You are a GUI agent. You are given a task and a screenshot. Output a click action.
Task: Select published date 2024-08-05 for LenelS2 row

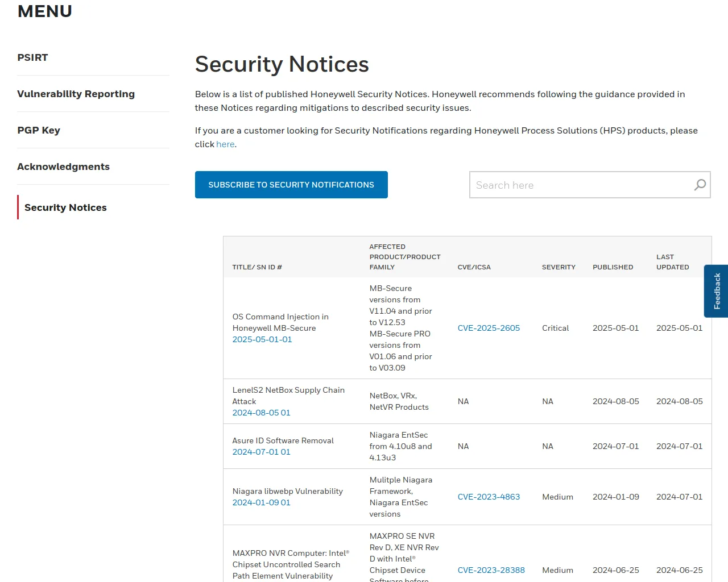615,401
